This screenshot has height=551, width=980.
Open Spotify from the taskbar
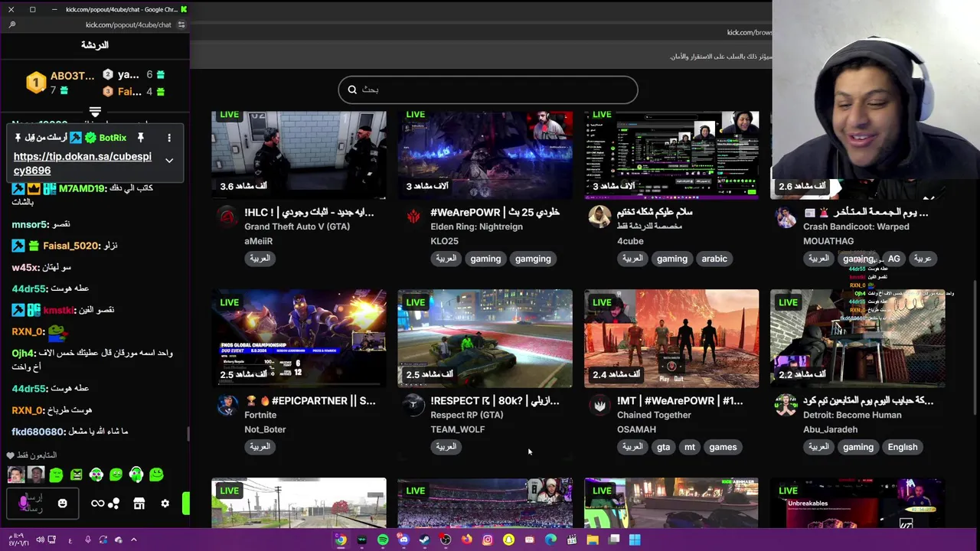click(x=383, y=540)
